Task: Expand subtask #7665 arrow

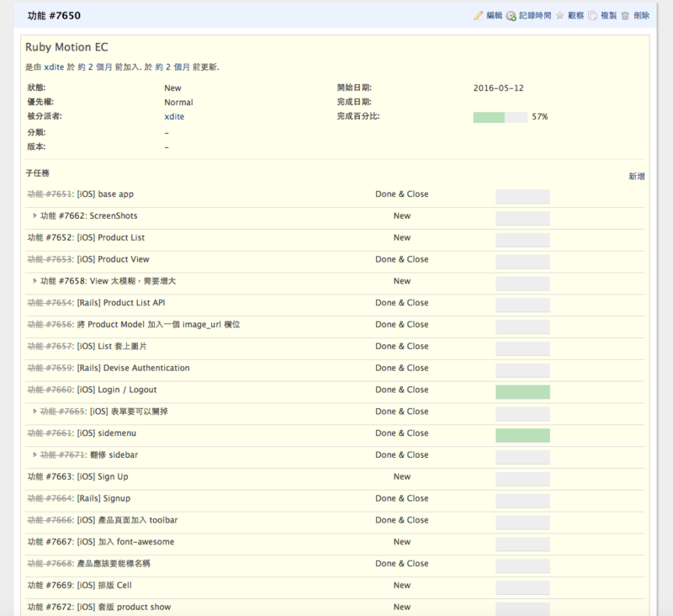Action: click(x=34, y=412)
